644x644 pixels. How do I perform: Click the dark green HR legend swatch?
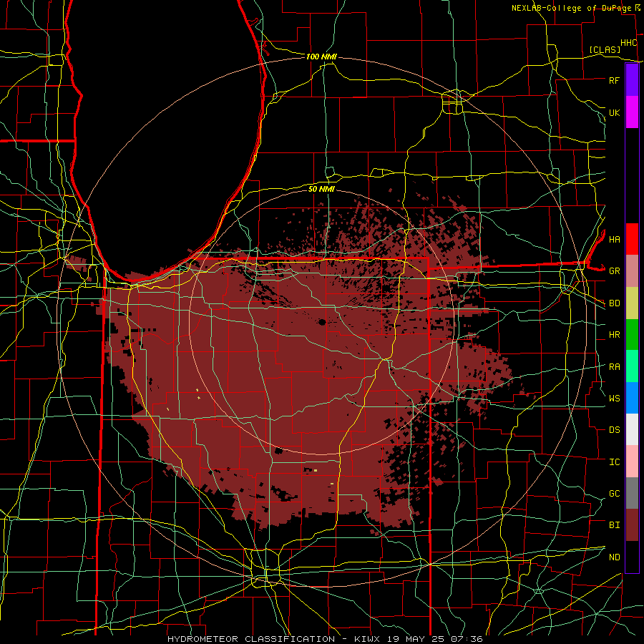tap(632, 335)
